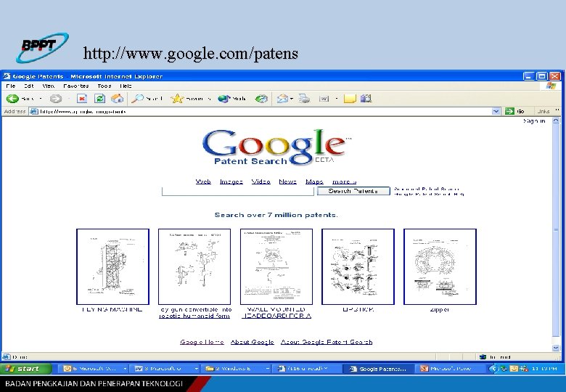Screen dimensions: 566x392
Task: Open the Lipstick patent thumbnail
Action: point(358,266)
